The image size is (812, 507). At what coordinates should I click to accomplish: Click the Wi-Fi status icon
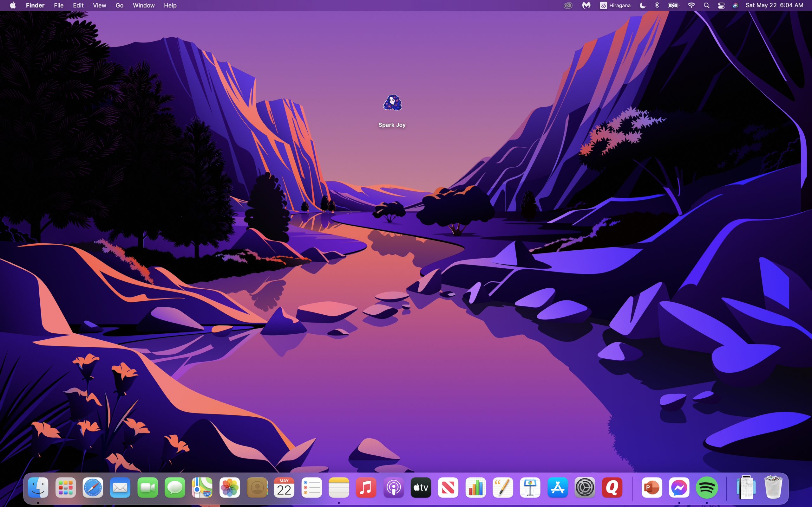(691, 5)
